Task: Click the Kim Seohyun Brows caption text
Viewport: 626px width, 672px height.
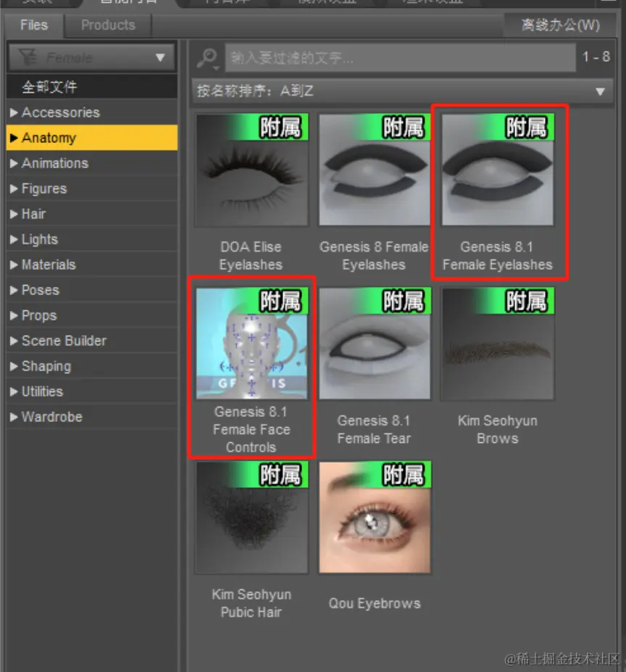Action: (x=498, y=429)
